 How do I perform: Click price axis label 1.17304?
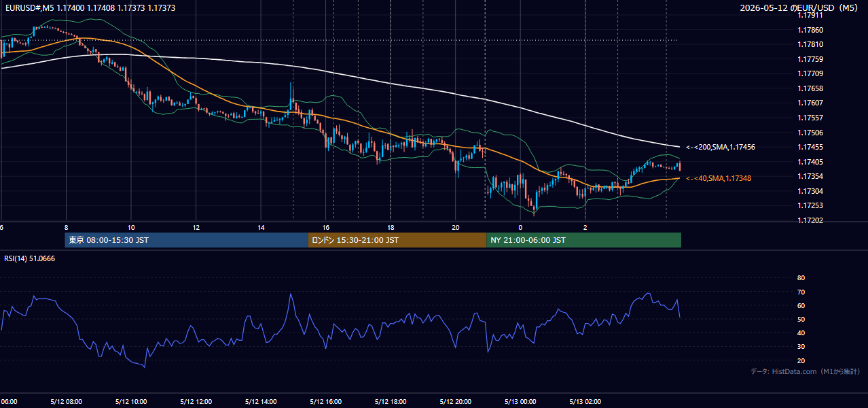click(x=810, y=191)
